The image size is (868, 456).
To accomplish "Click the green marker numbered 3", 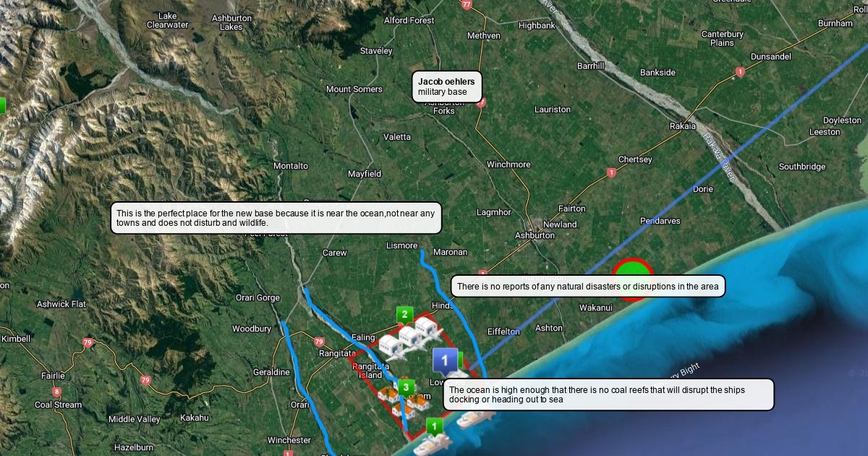I will [406, 388].
